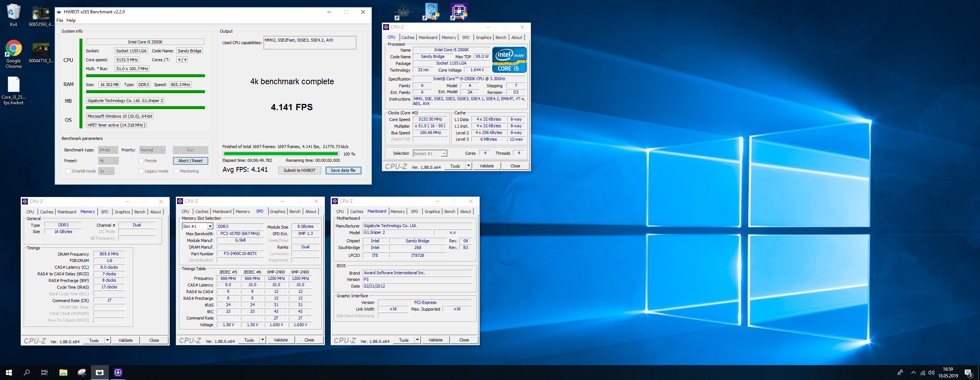Open the volume tray icon
Image resolution: width=980 pixels, height=380 pixels.
[x=931, y=373]
